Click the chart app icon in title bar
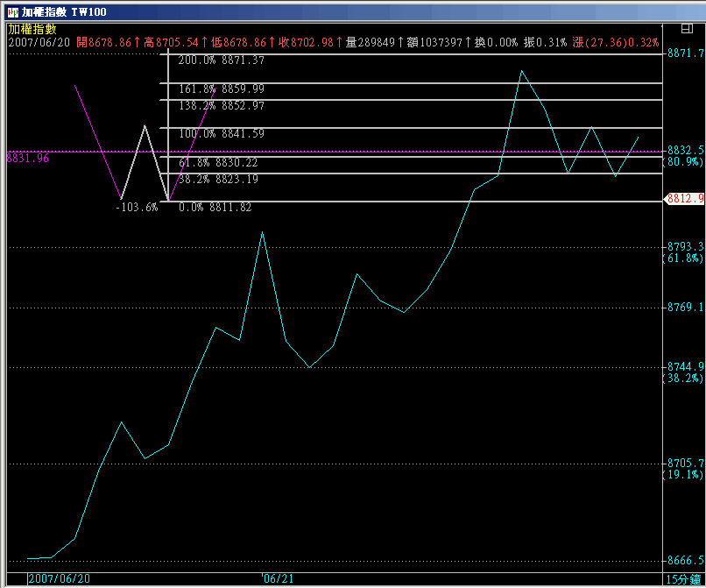This screenshot has width=706, height=588. tap(13, 12)
